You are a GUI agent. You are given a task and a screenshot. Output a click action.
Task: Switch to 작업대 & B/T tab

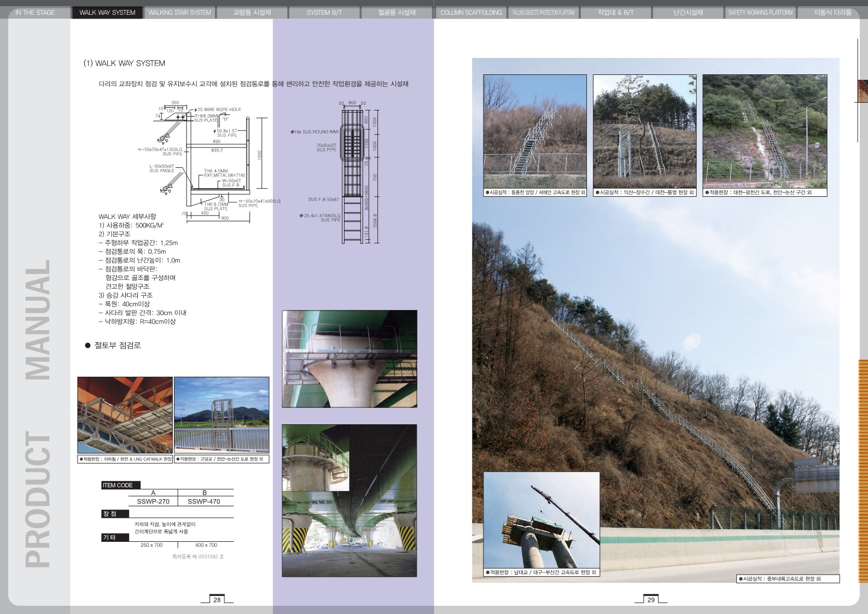click(x=616, y=13)
